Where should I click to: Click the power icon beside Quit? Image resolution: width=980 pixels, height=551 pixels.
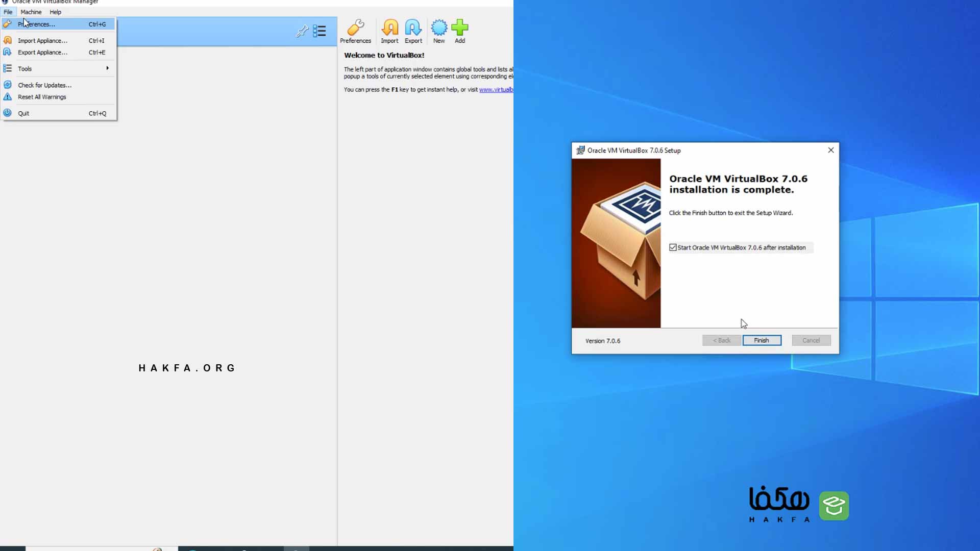pos(8,113)
